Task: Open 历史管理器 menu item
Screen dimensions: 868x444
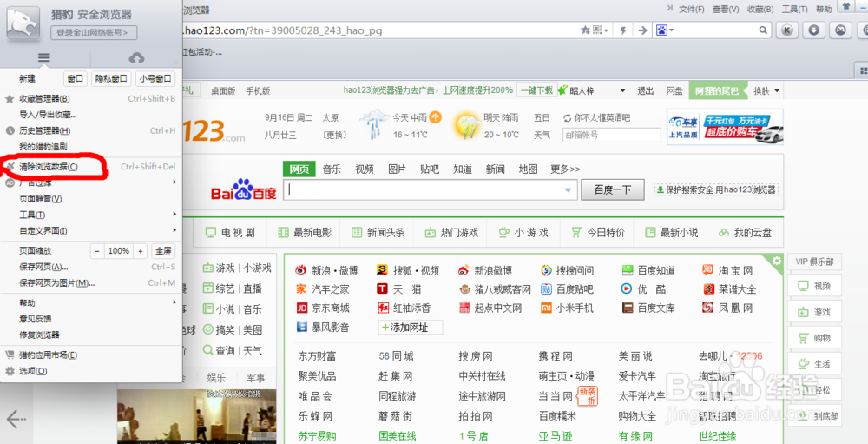Action: click(x=91, y=131)
